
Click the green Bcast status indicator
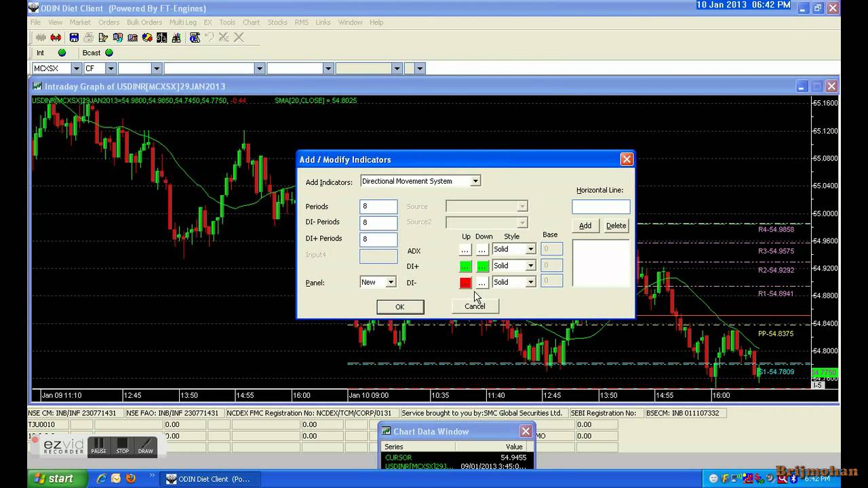(109, 53)
